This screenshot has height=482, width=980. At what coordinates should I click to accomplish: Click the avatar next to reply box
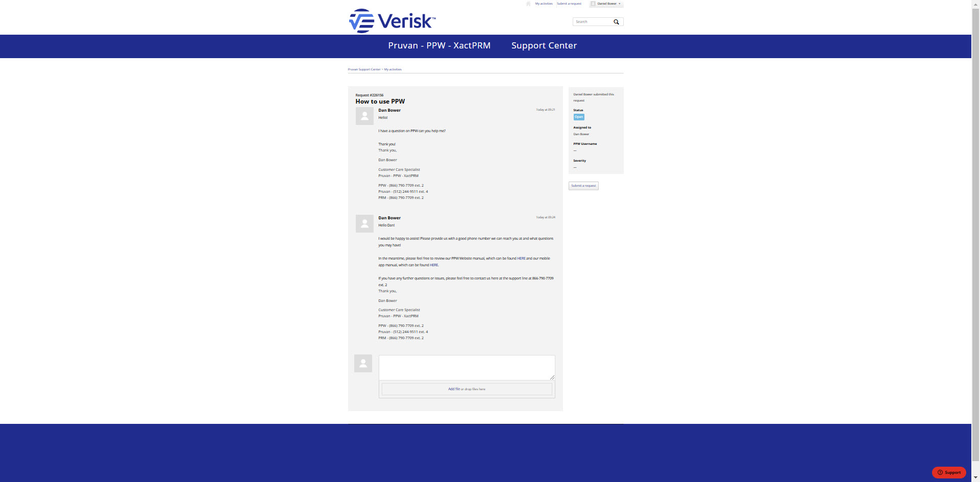(363, 363)
